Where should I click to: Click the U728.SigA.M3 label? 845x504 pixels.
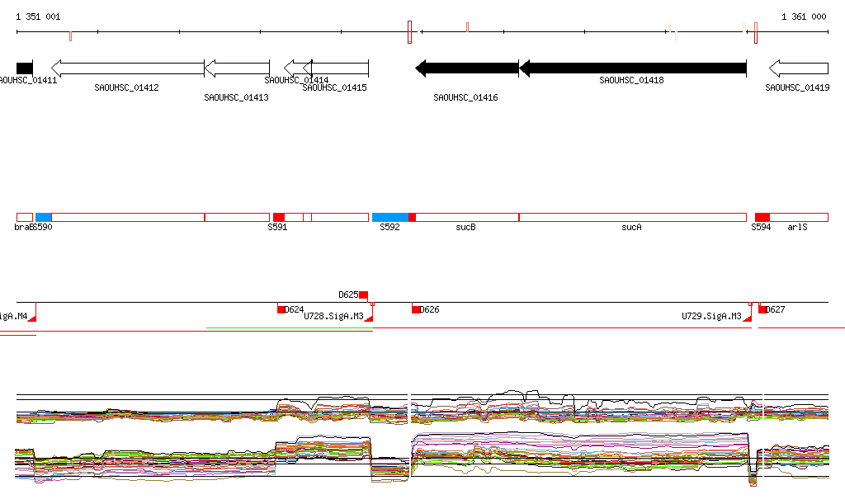333,316
